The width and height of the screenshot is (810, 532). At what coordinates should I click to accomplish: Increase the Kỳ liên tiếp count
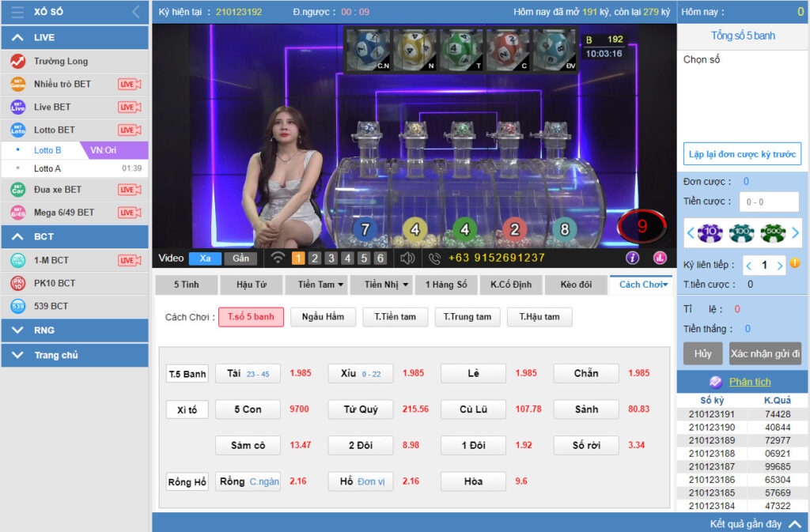[780, 266]
